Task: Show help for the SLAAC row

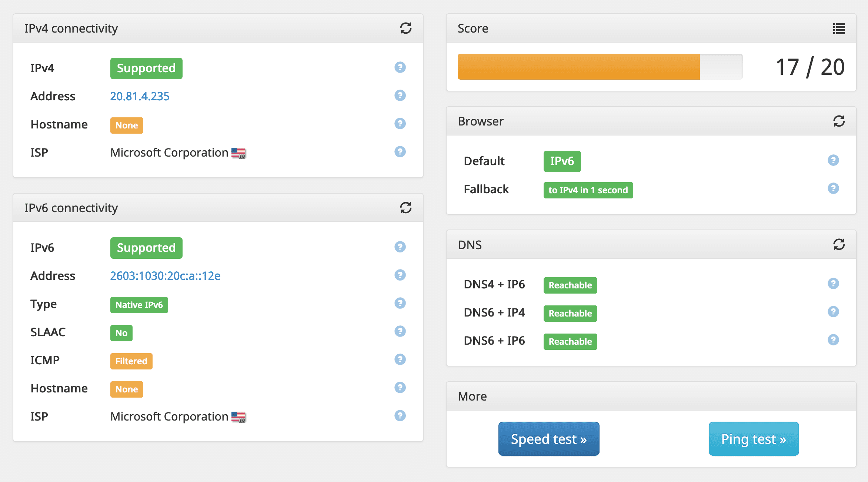Action: 400,331
